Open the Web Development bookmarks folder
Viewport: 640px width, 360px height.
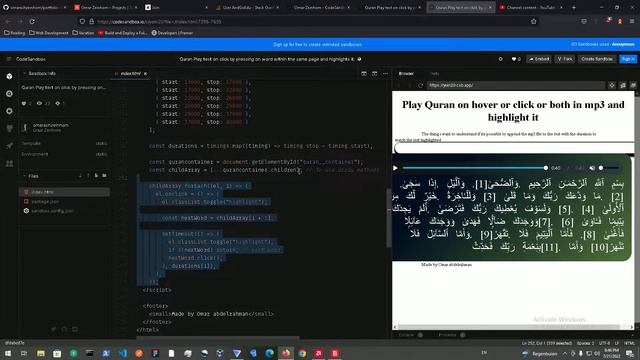49,33
